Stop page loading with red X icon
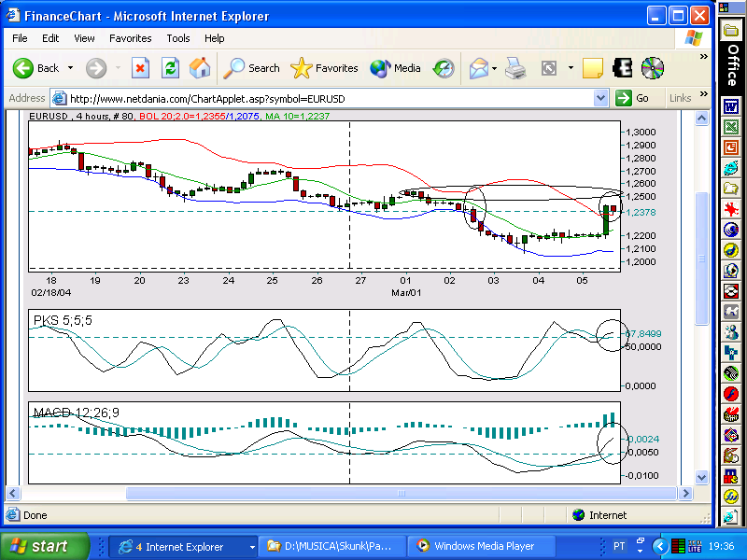Image resolution: width=747 pixels, height=560 pixels. [x=140, y=68]
